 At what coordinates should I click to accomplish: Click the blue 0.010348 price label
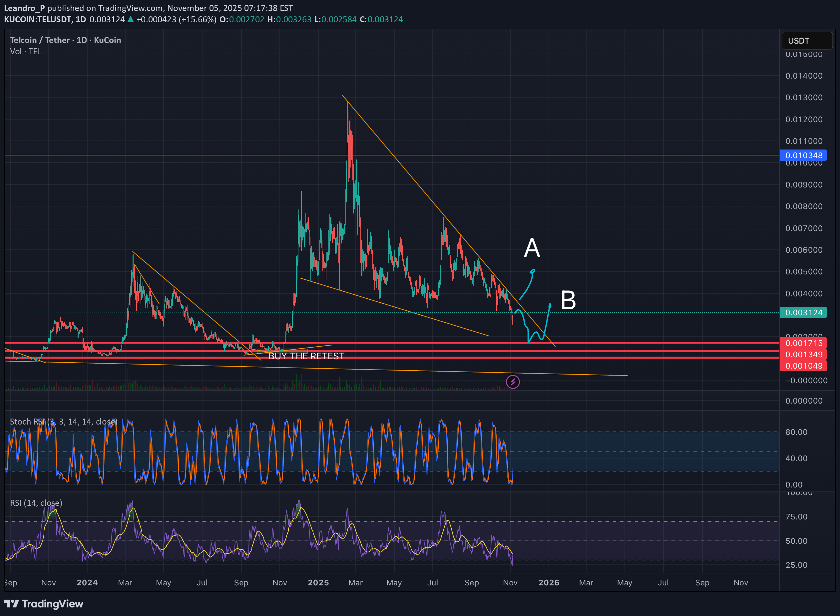pyautogui.click(x=803, y=155)
